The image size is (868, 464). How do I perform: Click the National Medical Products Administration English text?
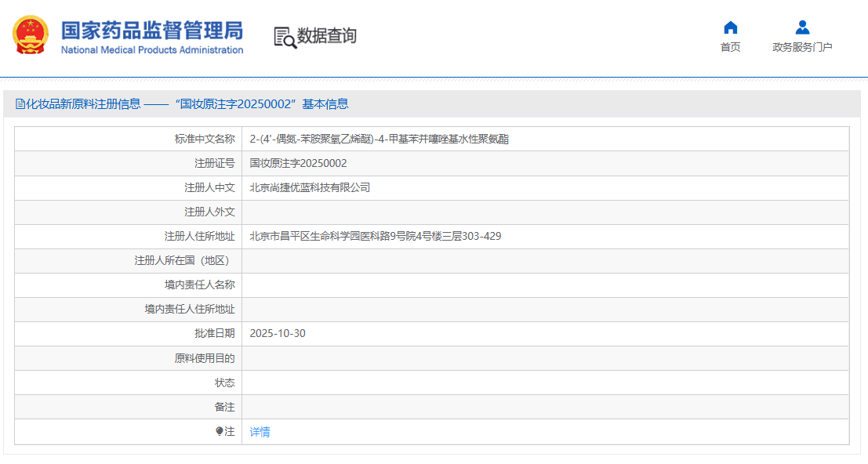(x=152, y=50)
